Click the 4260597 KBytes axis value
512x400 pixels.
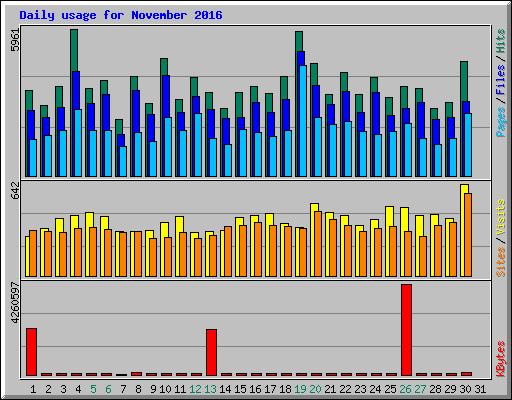tap(15, 303)
